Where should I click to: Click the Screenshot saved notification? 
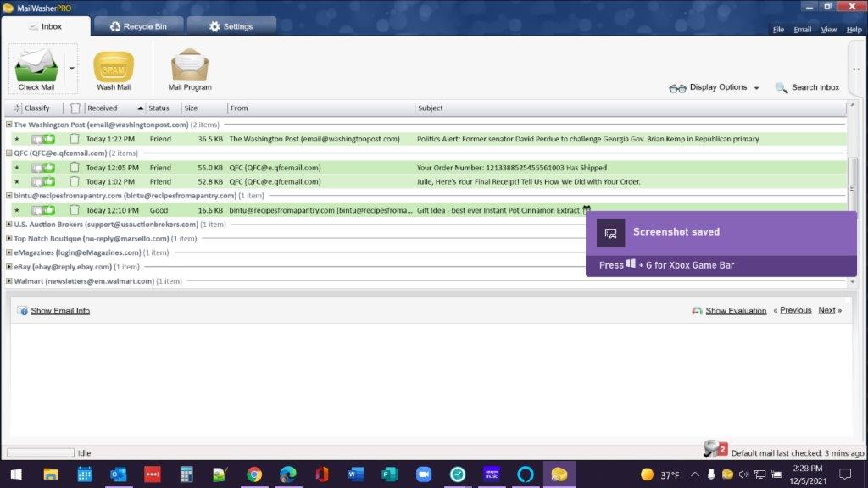click(721, 243)
